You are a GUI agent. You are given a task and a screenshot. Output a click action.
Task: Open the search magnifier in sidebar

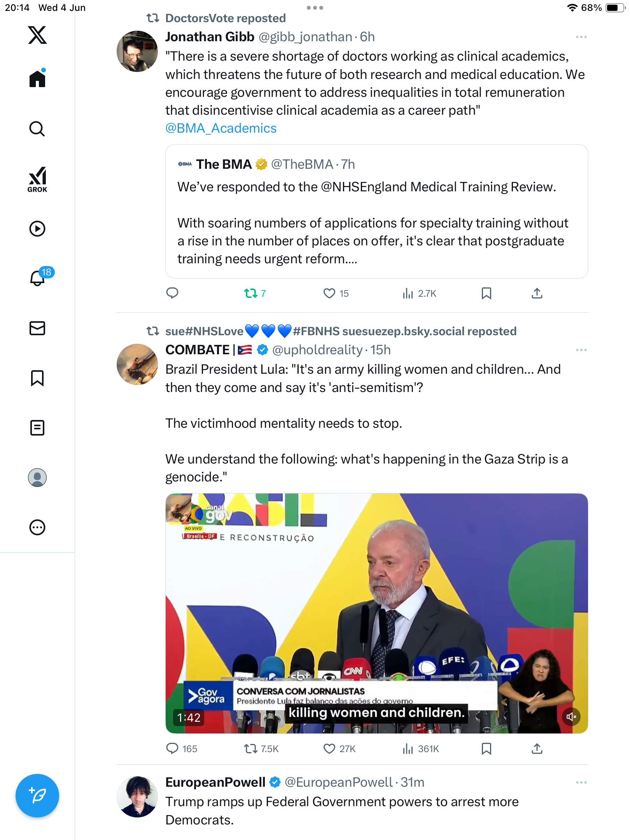37,129
